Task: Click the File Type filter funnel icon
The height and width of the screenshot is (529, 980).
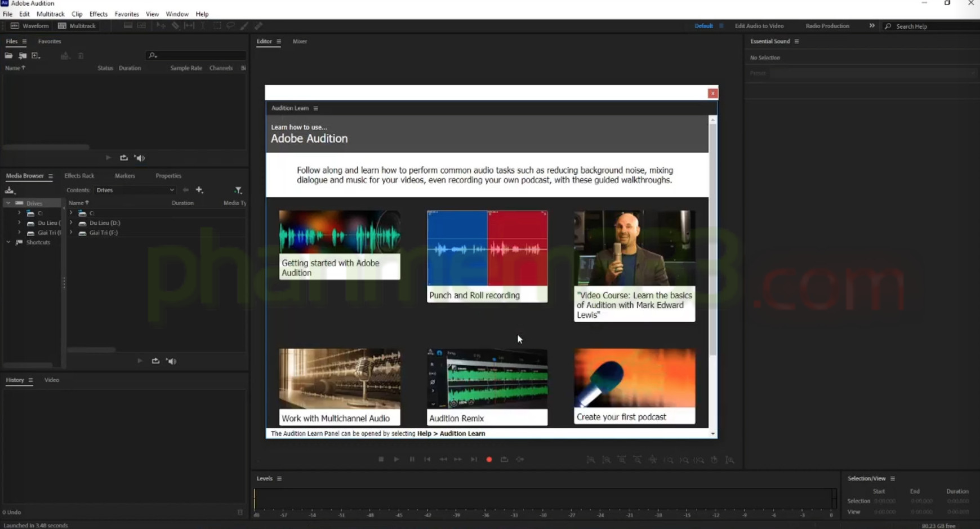Action: pos(238,190)
